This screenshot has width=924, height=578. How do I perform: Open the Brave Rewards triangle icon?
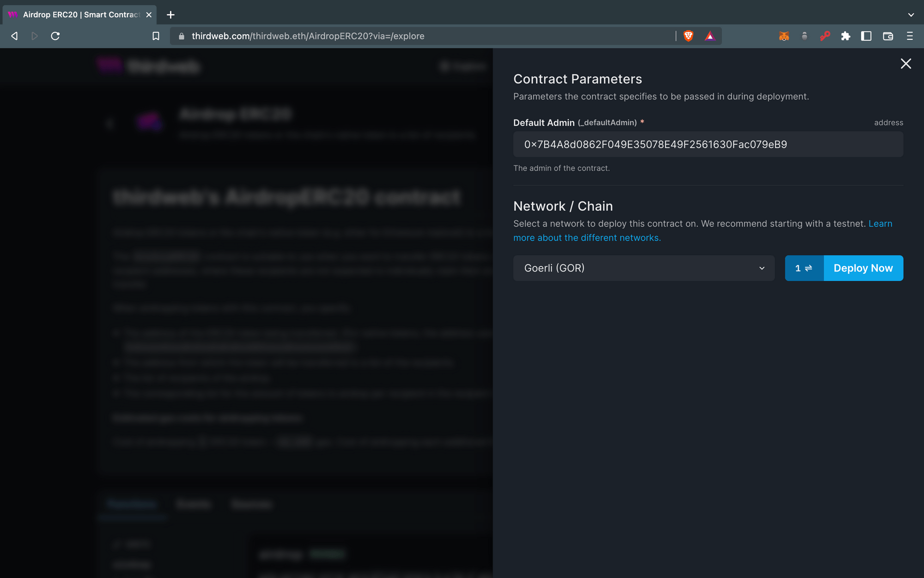(x=710, y=36)
